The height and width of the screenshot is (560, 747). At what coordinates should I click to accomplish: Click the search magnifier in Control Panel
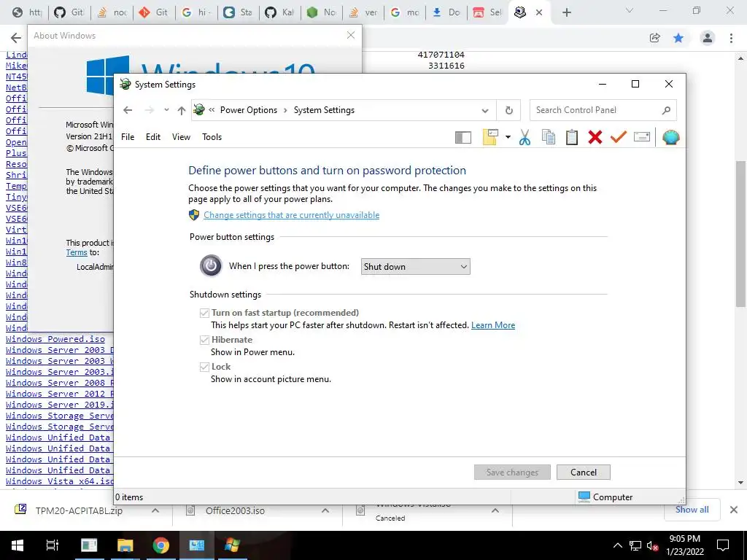pos(666,110)
